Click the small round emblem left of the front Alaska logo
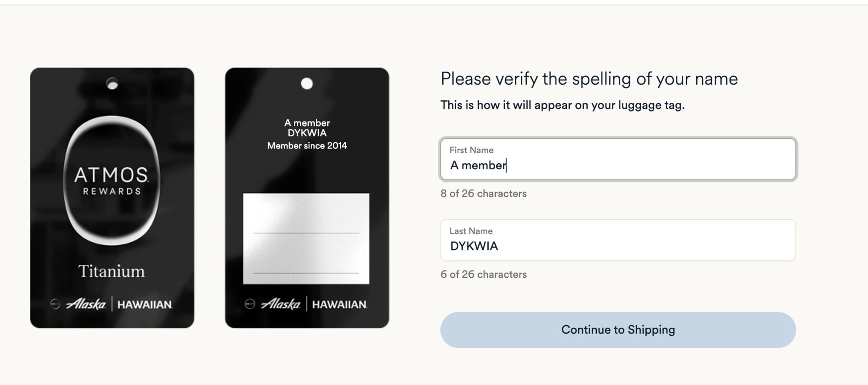 55,304
